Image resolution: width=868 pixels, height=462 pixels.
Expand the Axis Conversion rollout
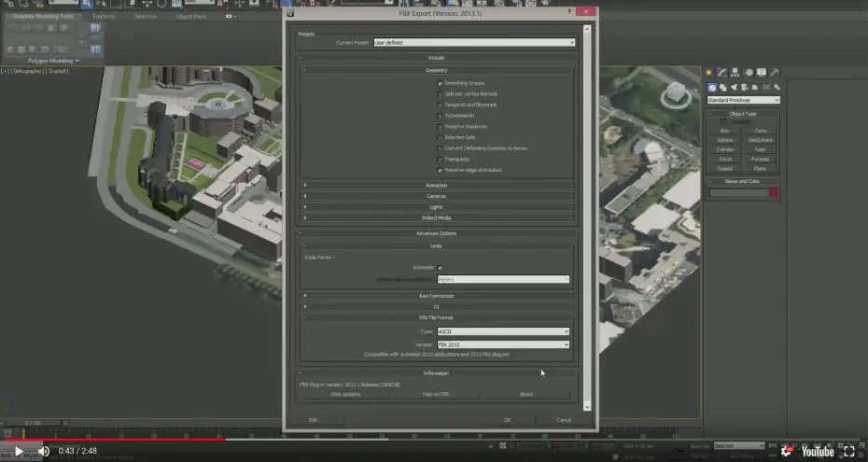(x=437, y=296)
